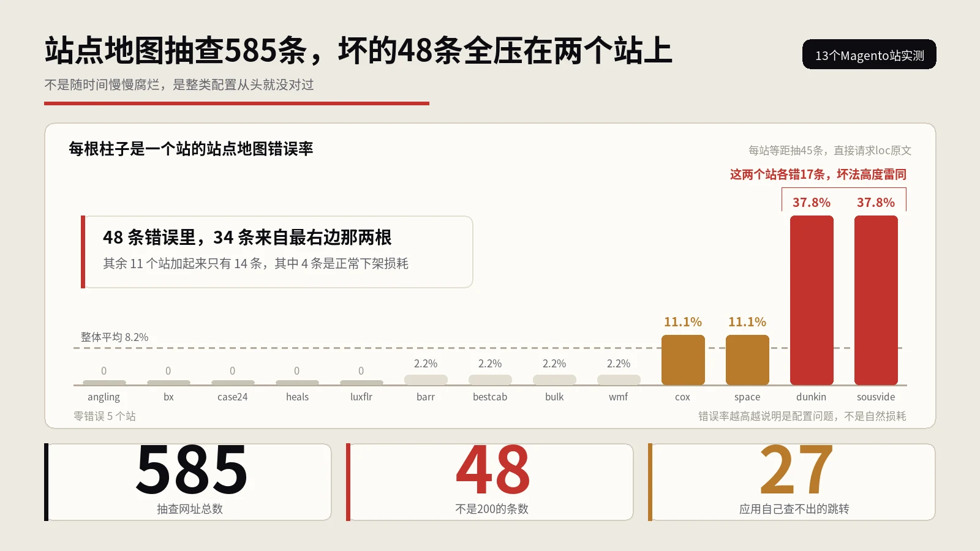Click the 37.8% value above dunkin
The height and width of the screenshot is (551, 980).
tap(812, 203)
